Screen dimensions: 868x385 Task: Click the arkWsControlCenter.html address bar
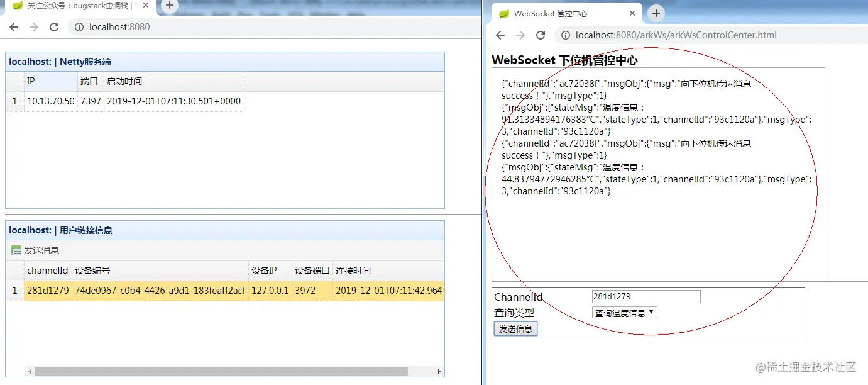[x=710, y=35]
